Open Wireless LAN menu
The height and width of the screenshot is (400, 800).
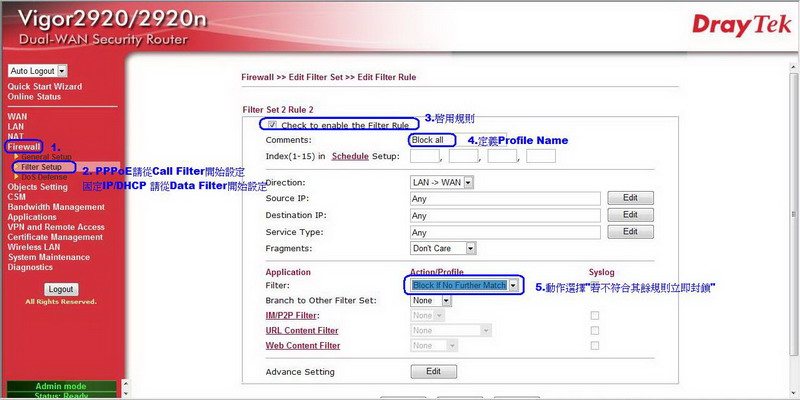coord(33,247)
